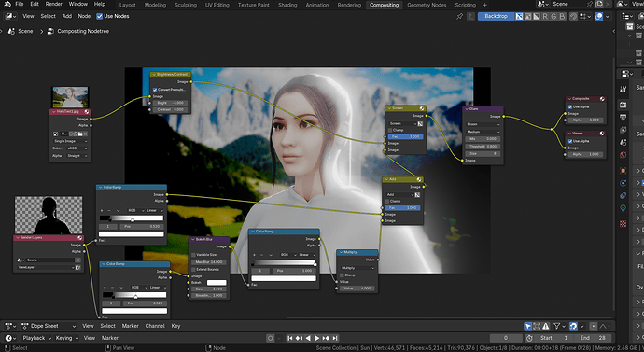This screenshot has width=644, height=352.
Task: Open the Screen blend mode dropdown
Action: [401, 123]
